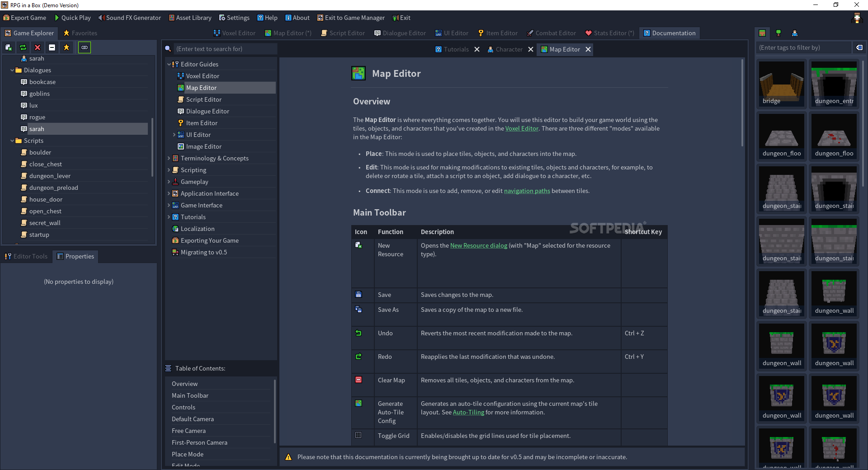The image size is (868, 470).
Task: Click the New Resource icon in Game Explorer toolbar
Action: (x=9, y=47)
